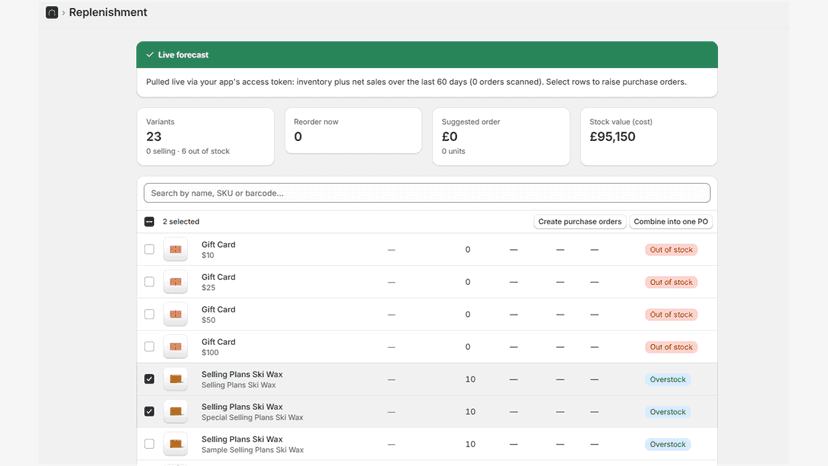Tick the Sample Selling Plans Ski Wax checkbox

149,444
